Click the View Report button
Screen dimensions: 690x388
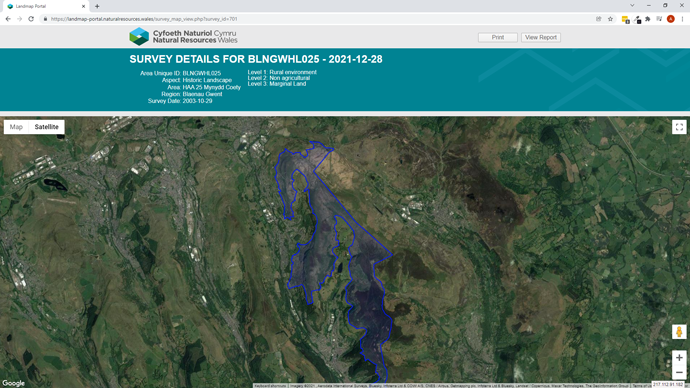click(x=541, y=37)
